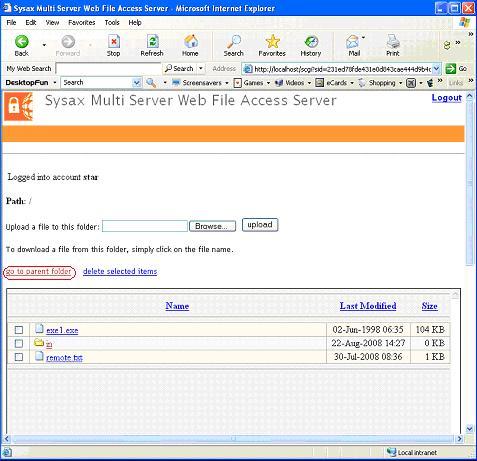
Task: Open the View menu
Action: pos(52,22)
